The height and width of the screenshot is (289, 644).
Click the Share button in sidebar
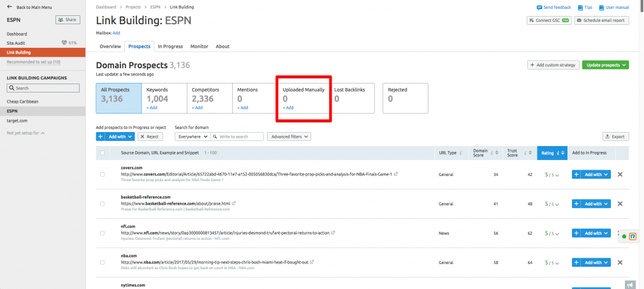point(68,20)
